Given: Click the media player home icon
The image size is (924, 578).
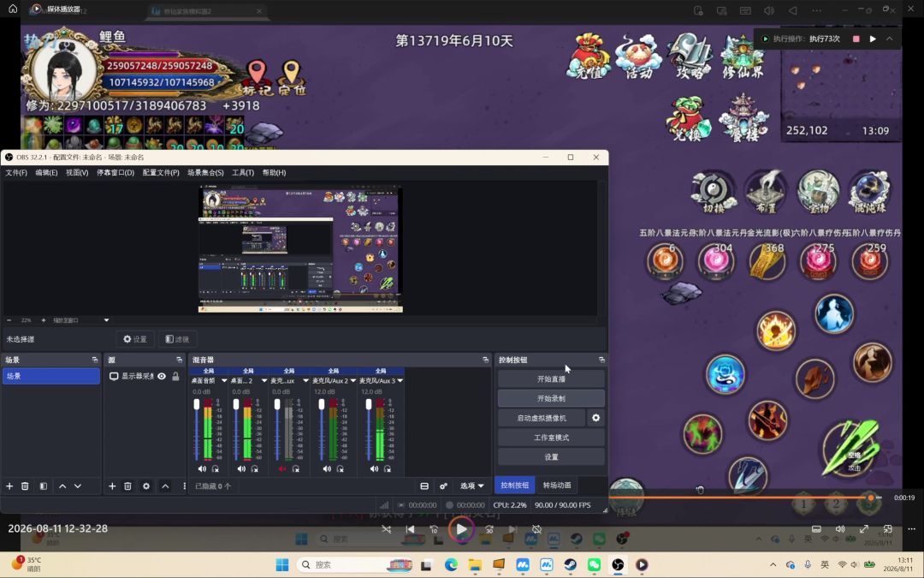Looking at the screenshot, I should point(13,9).
